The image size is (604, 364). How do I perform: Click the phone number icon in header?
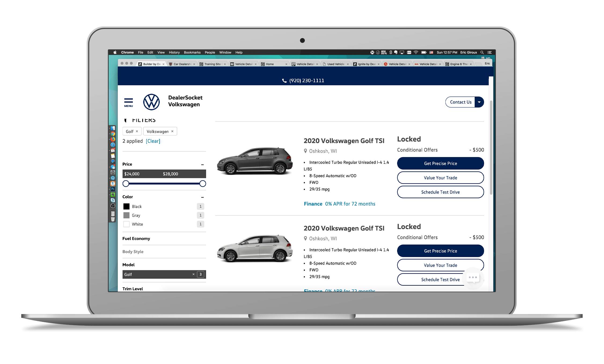[x=284, y=81]
